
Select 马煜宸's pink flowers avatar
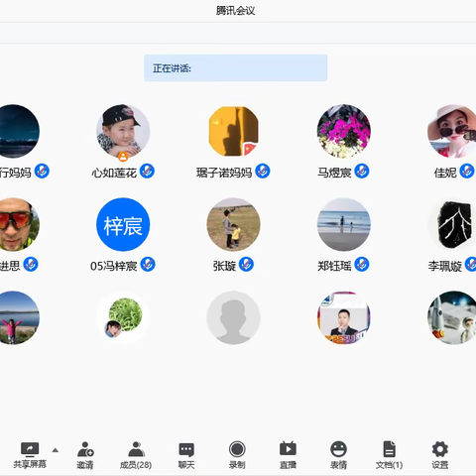click(344, 131)
